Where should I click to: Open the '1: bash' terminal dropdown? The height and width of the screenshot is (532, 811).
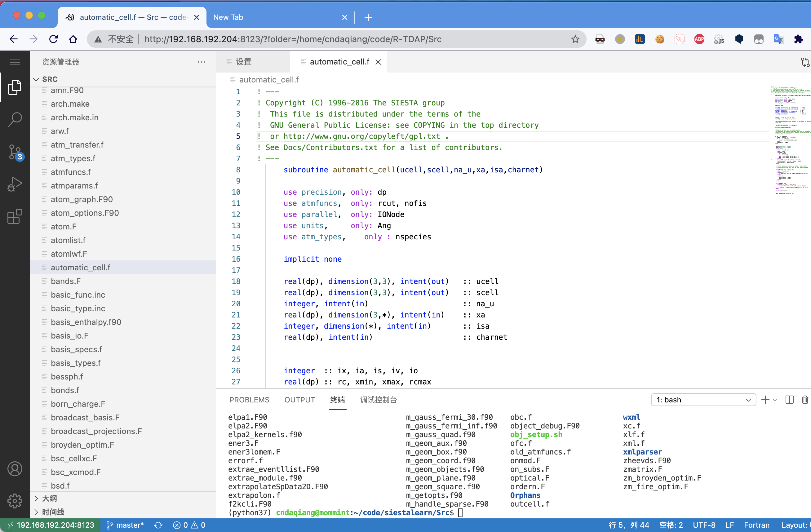[703, 400]
